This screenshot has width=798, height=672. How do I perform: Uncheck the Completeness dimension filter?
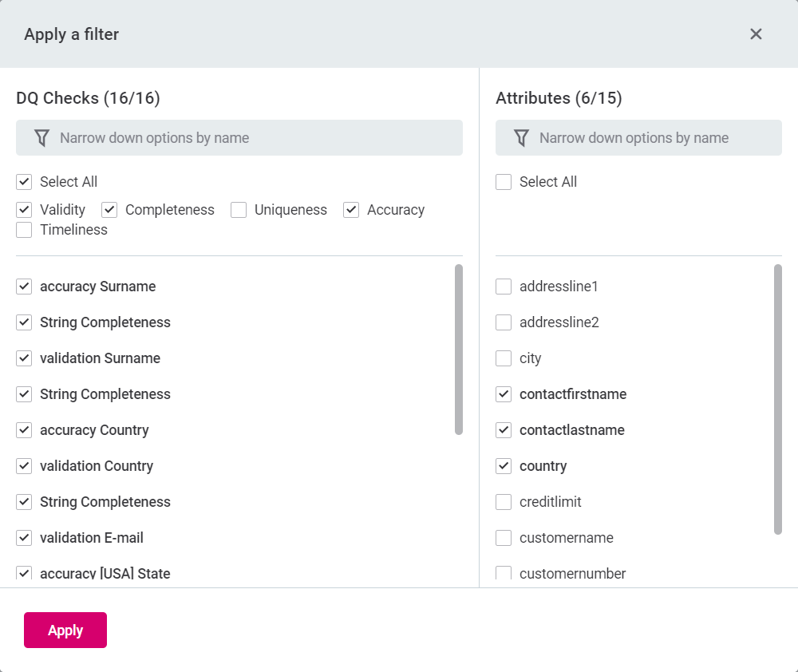pos(109,210)
